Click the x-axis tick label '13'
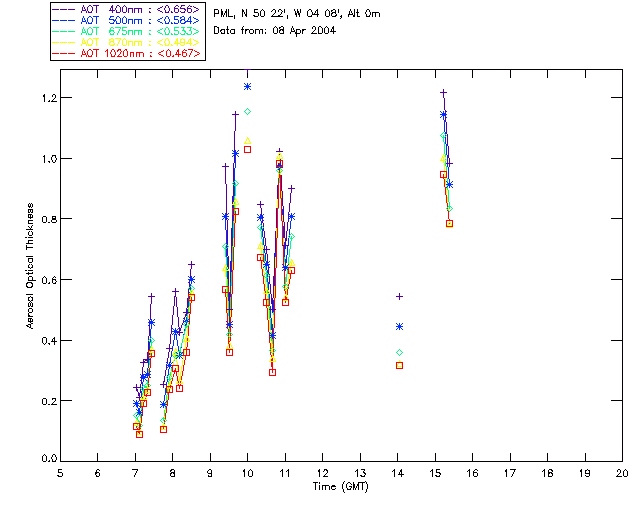Screen dimensions: 640x512 (360, 473)
